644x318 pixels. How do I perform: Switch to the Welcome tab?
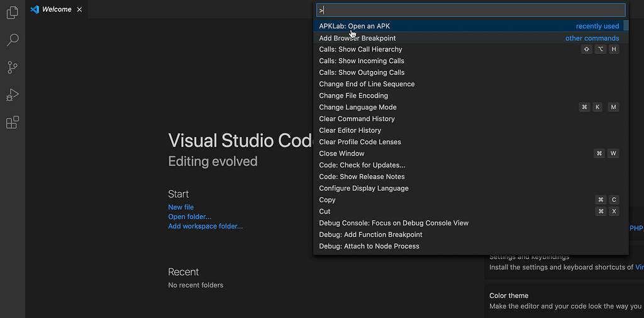tap(57, 9)
